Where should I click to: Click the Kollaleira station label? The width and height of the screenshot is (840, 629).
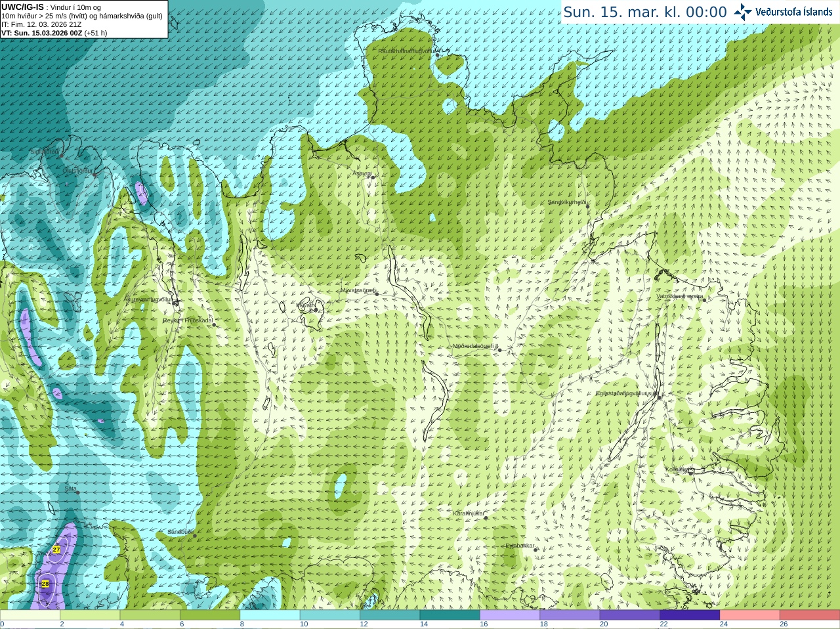coord(677,469)
